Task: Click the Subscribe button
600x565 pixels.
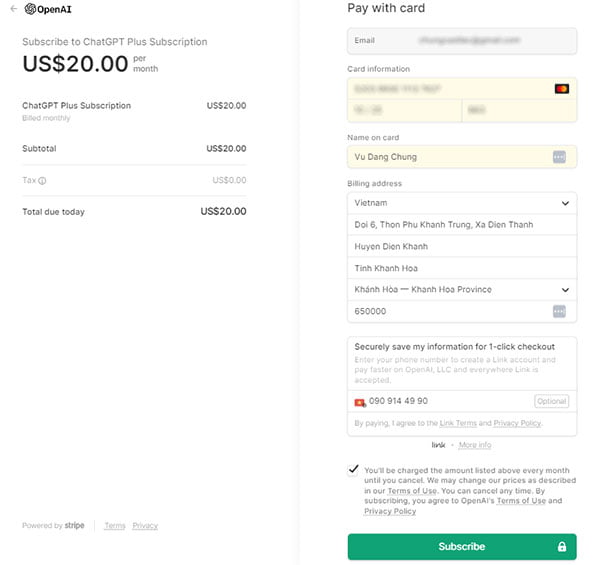Action: point(462,547)
